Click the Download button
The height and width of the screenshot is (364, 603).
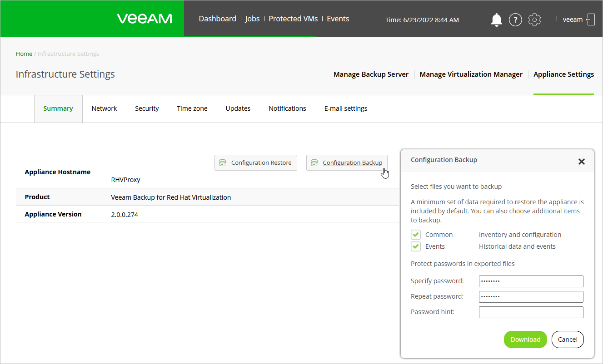coord(525,339)
